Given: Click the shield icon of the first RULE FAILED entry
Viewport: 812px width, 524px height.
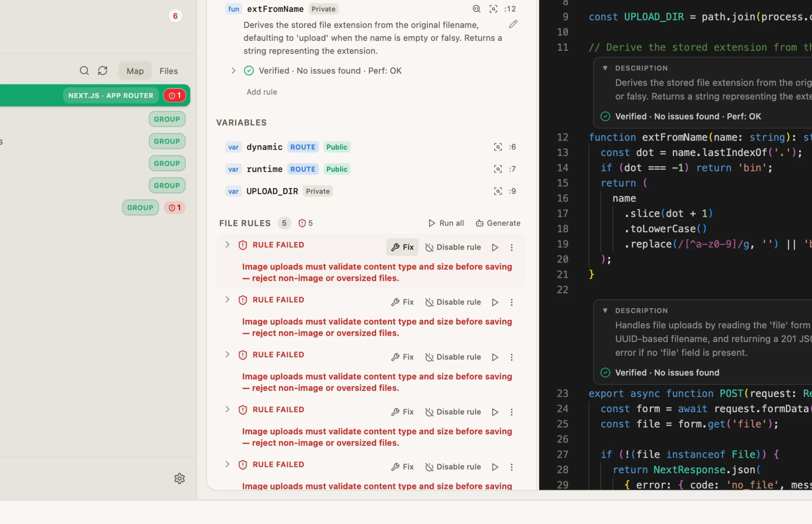Looking at the screenshot, I should tap(243, 245).
